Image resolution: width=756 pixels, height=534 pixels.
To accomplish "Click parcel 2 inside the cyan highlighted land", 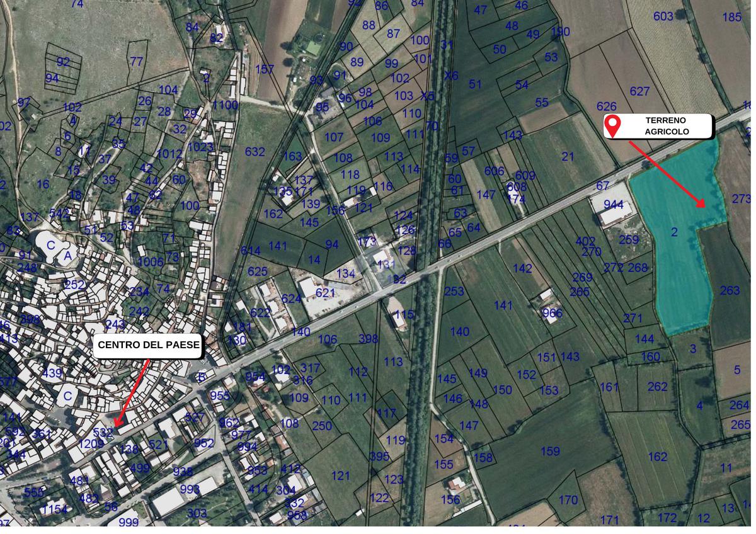I will pyautogui.click(x=674, y=232).
